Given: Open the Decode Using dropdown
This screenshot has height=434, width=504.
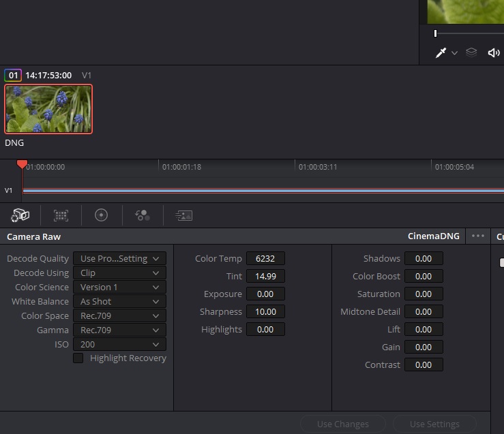Looking at the screenshot, I should coord(119,273).
